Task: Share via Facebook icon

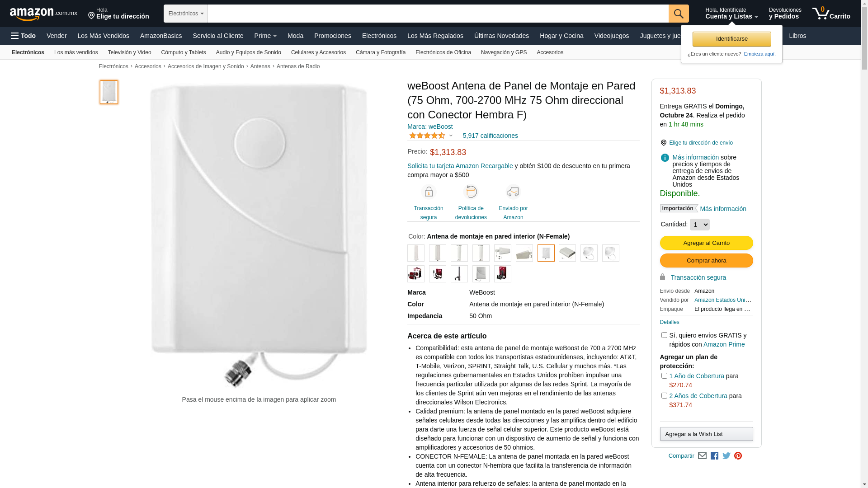Action: [x=714, y=456]
